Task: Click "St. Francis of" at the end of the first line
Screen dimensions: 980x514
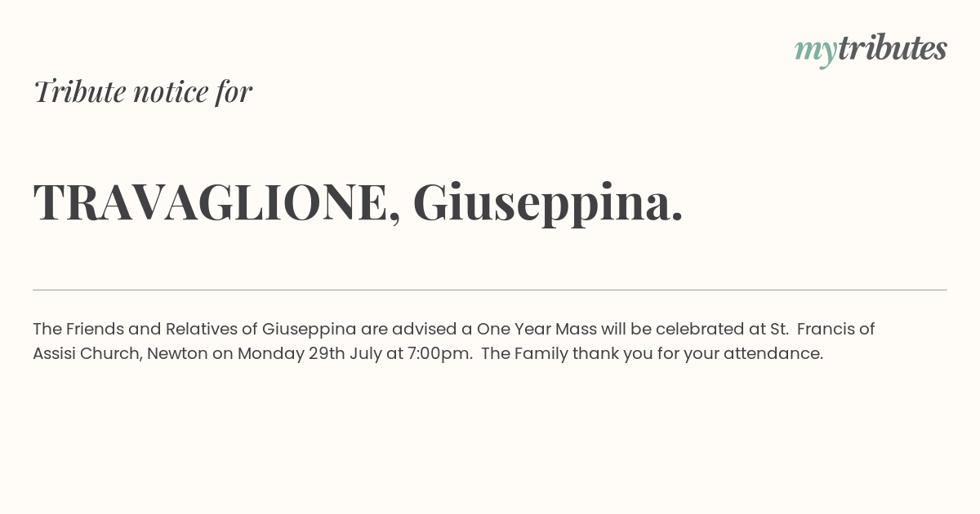Action: point(822,329)
